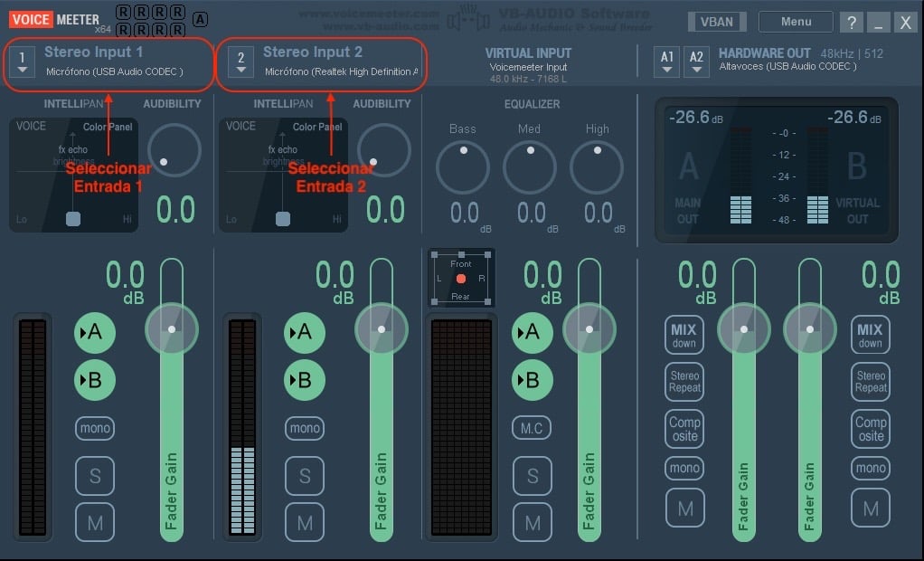The height and width of the screenshot is (561, 924).
Task: Open the VBAN settings
Action: coord(717,22)
